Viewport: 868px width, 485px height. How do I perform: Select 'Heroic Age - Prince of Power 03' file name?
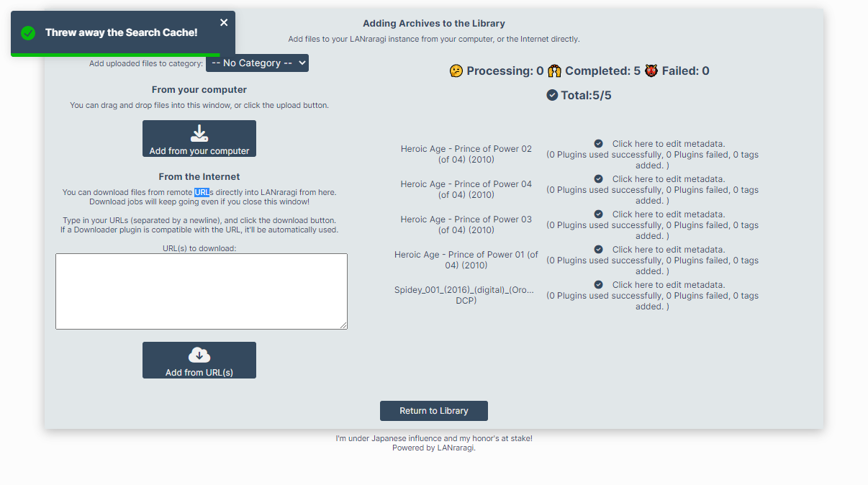(466, 225)
